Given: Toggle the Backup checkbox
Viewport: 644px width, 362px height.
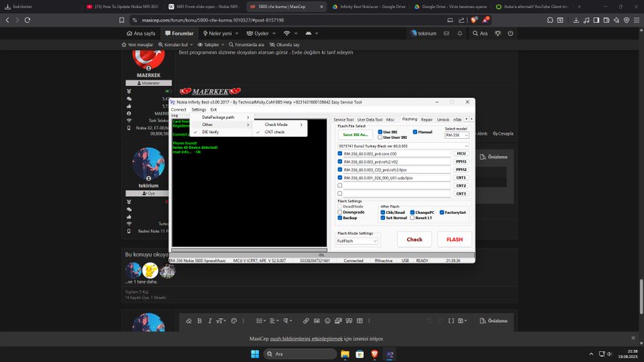Looking at the screenshot, I should [x=340, y=217].
